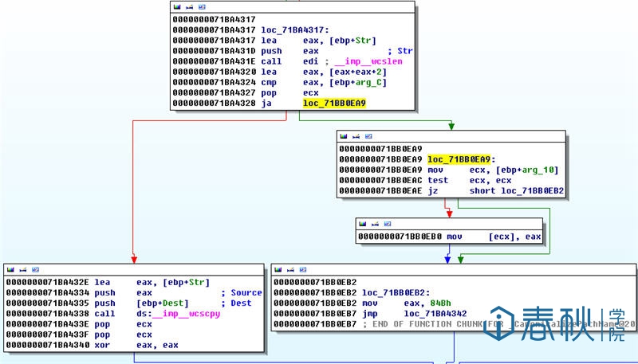This screenshot has height=364, width=638.
Task: Click the node color icon on the loc_71BA4317 block
Action: [x=176, y=6]
